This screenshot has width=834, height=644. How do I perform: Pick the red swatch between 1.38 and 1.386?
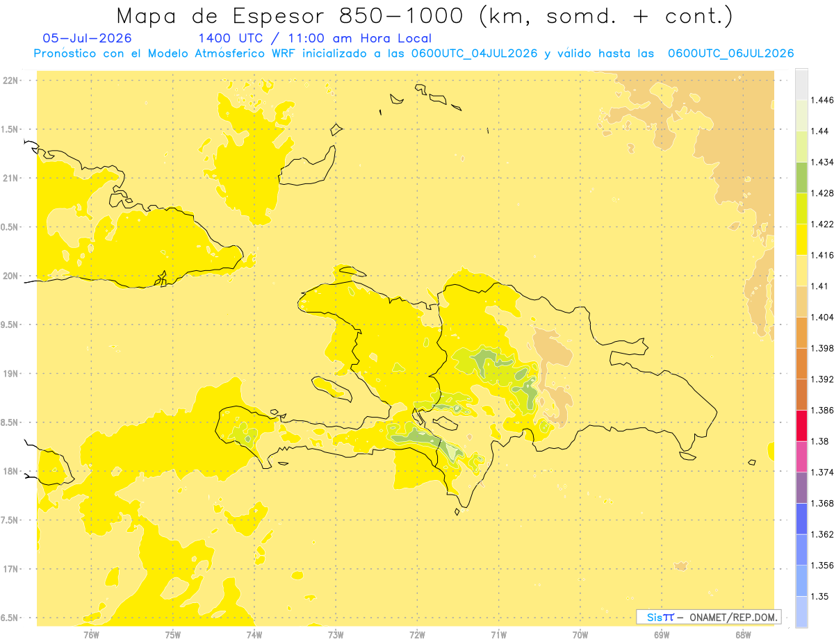[801, 426]
